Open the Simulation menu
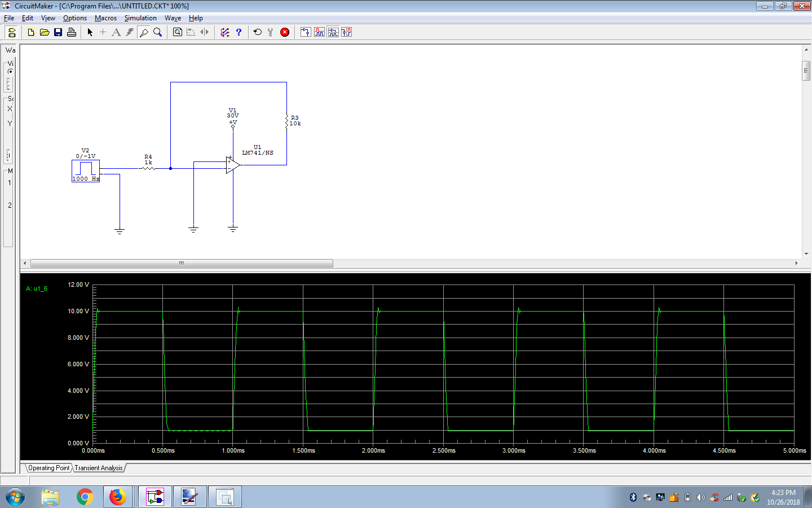The image size is (812, 508). [140, 18]
